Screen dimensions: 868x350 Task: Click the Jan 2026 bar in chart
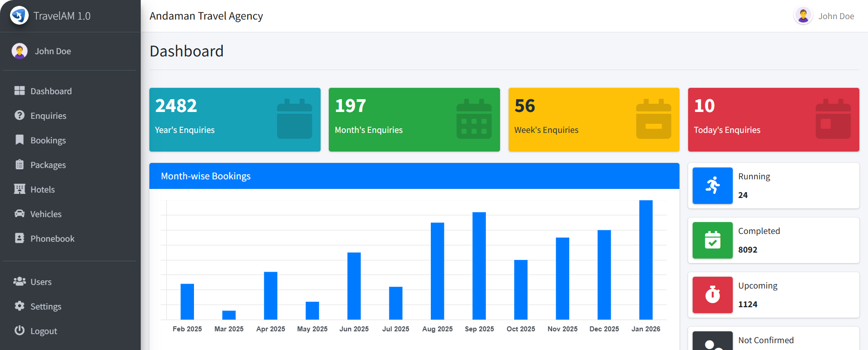646,259
